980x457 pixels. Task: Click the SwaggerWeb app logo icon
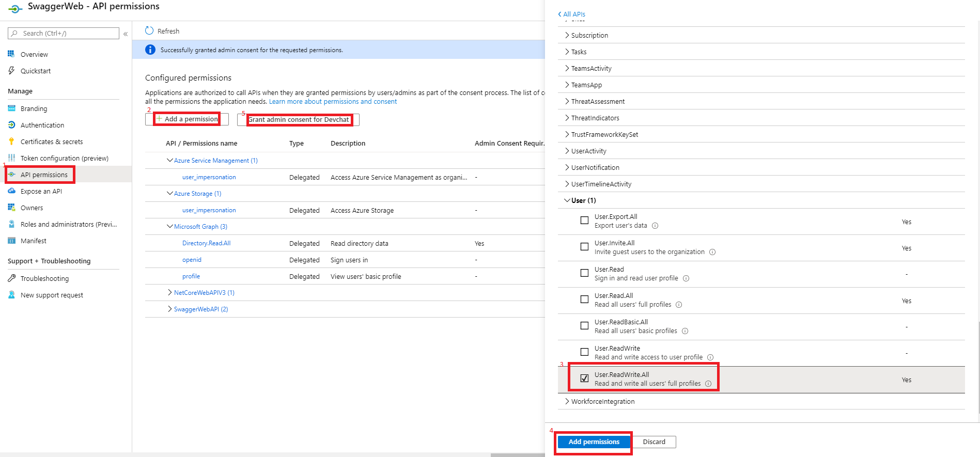[x=15, y=8]
